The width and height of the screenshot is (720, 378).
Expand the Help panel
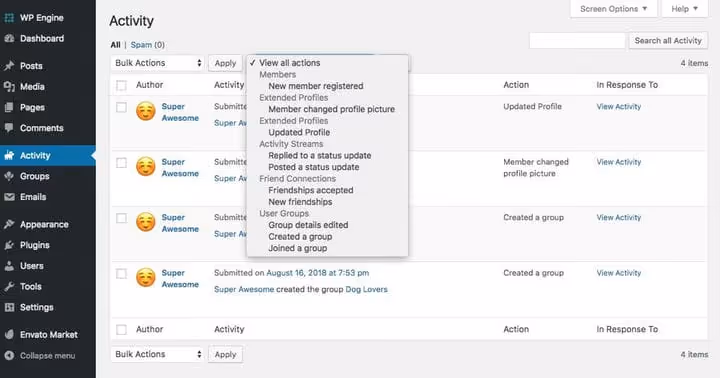[684, 9]
